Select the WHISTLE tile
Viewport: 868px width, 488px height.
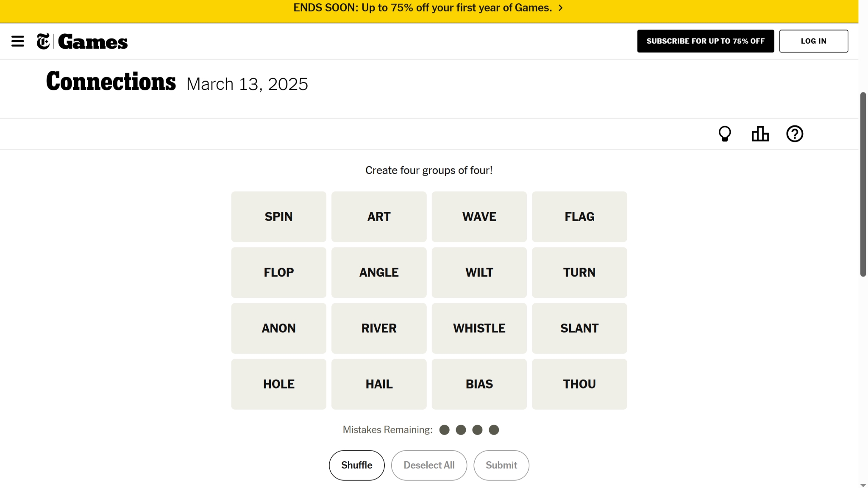click(x=479, y=328)
